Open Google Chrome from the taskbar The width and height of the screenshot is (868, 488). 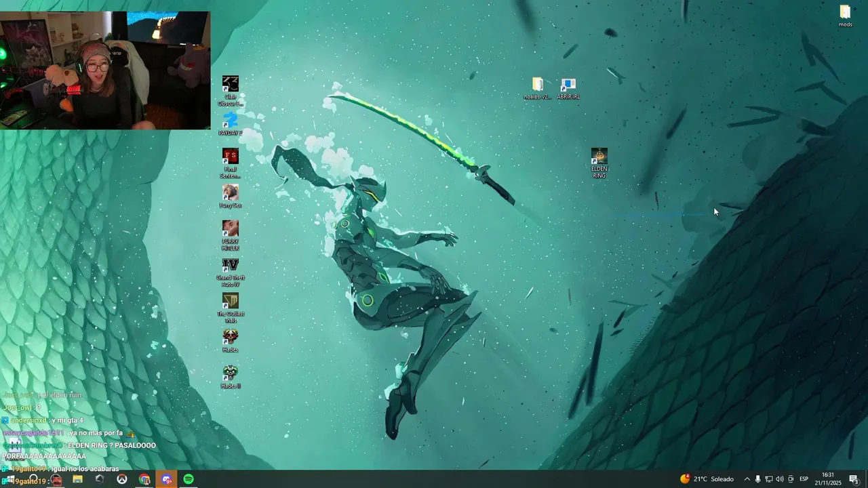point(144,479)
